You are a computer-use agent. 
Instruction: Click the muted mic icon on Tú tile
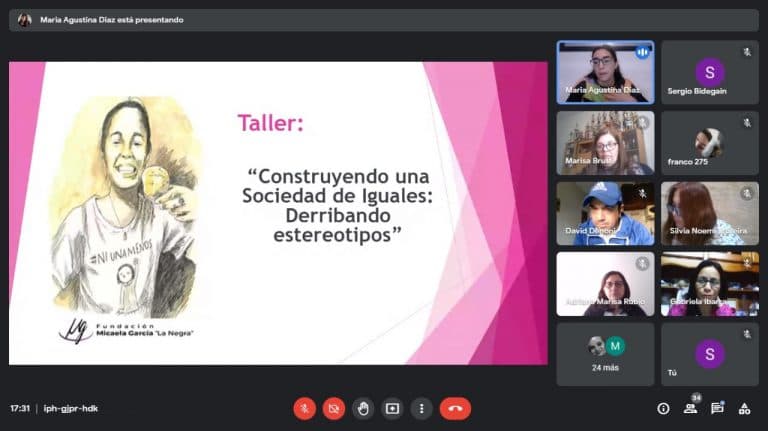tap(747, 334)
